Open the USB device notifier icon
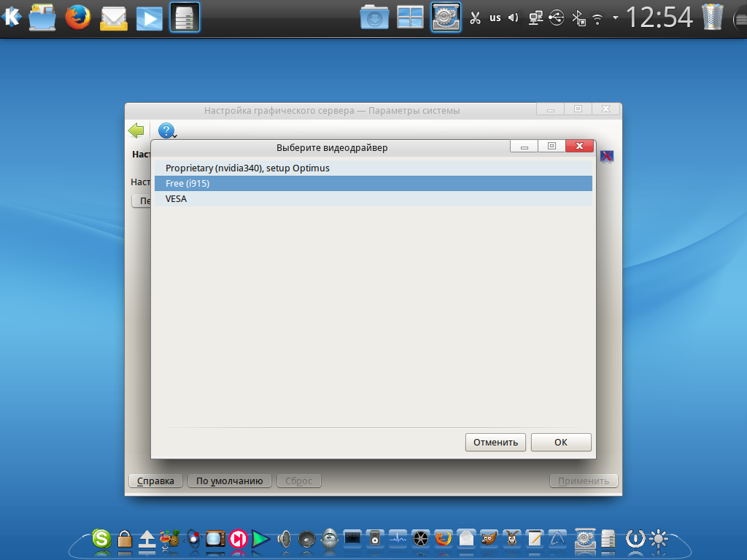 coord(557,18)
